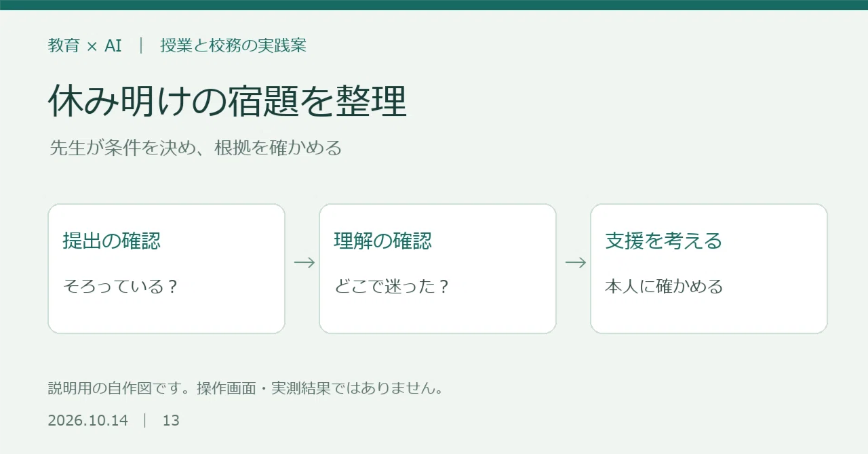Click the dark green top bar

tap(434, 5)
